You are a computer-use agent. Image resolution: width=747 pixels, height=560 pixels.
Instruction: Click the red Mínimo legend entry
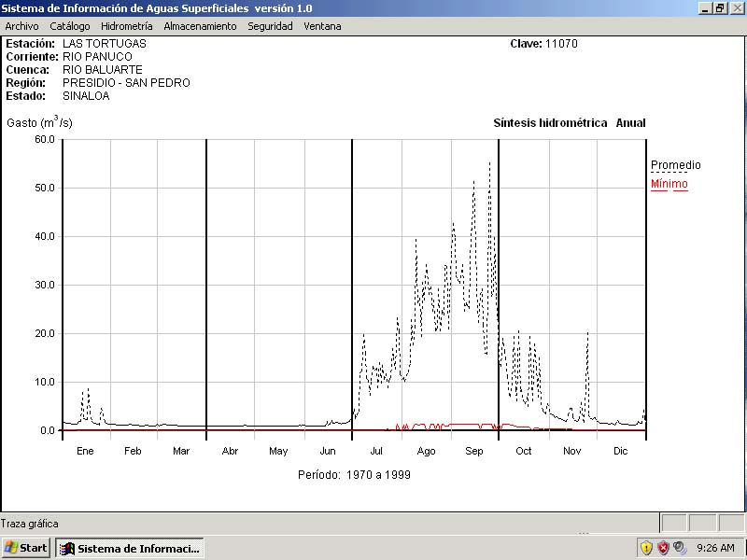pyautogui.click(x=669, y=184)
